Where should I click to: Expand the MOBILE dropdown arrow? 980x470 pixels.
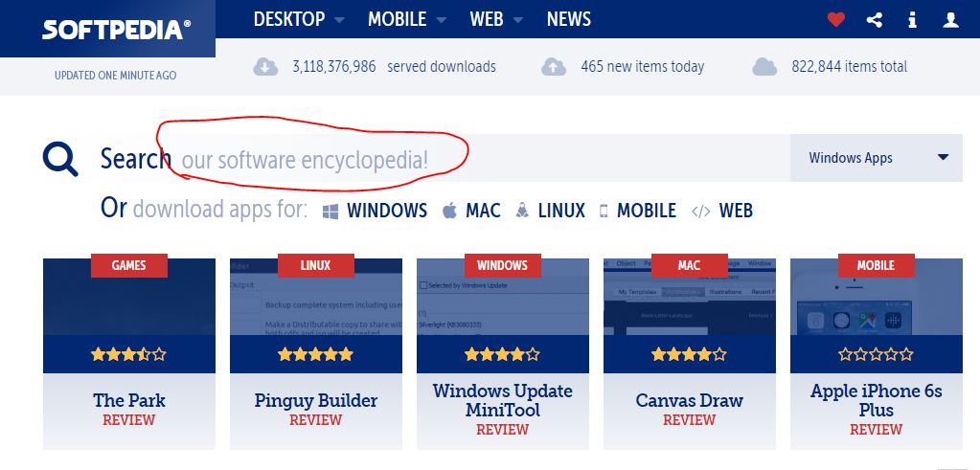click(x=442, y=20)
